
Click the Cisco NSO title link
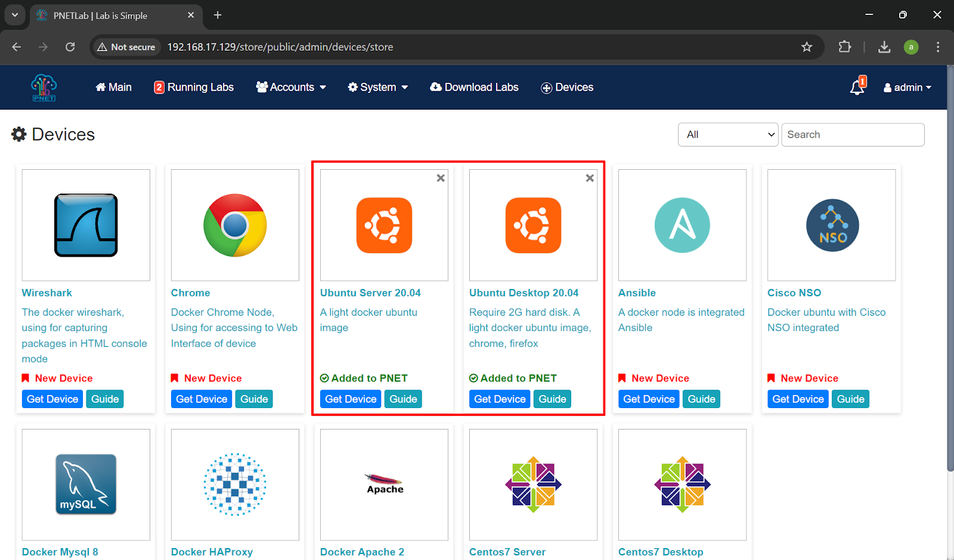tap(794, 293)
